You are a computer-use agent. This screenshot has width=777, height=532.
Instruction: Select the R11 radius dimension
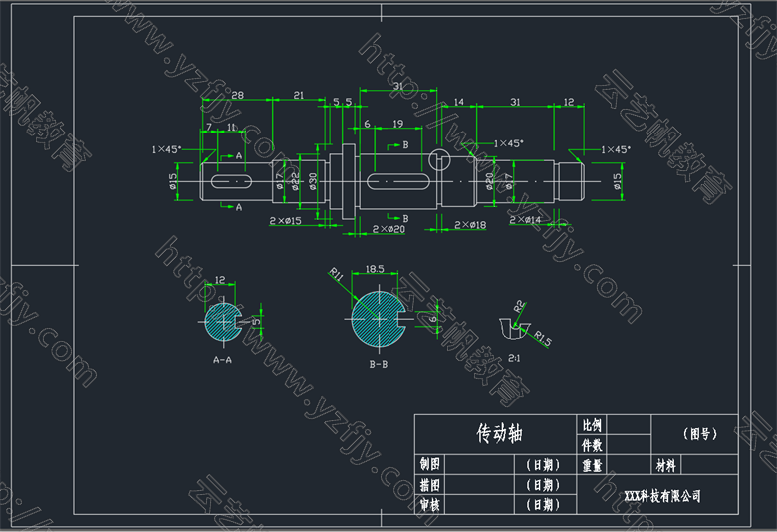(x=336, y=275)
